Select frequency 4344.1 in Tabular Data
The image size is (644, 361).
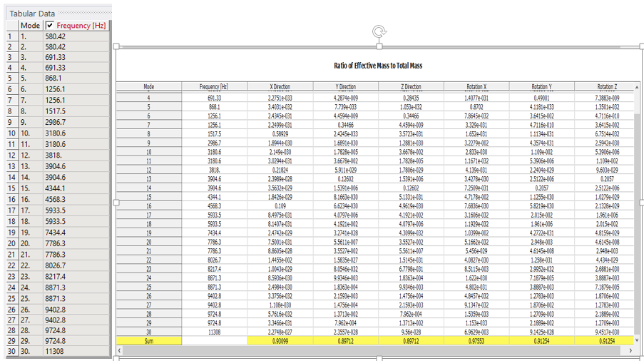[x=76, y=188]
